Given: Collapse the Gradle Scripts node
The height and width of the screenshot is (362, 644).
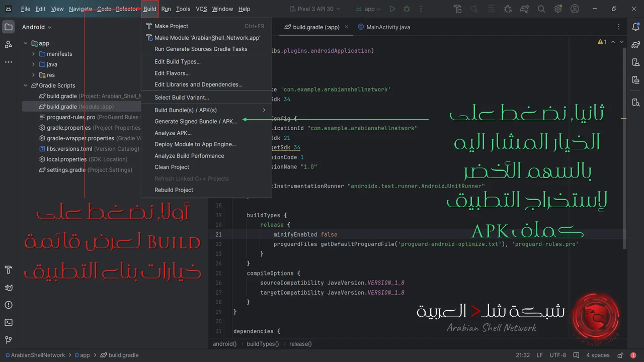Looking at the screenshot, I should click(x=26, y=85).
